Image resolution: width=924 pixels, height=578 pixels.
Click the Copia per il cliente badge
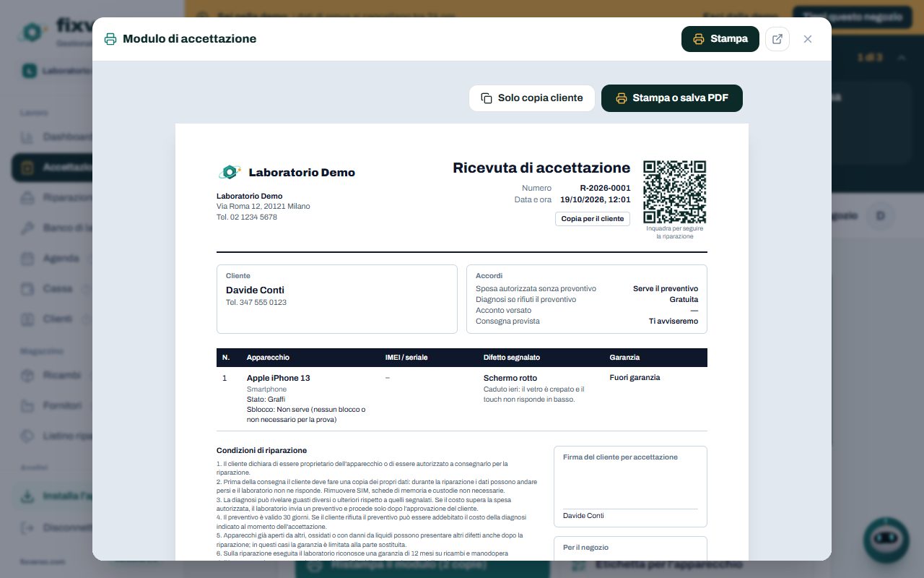coord(593,218)
